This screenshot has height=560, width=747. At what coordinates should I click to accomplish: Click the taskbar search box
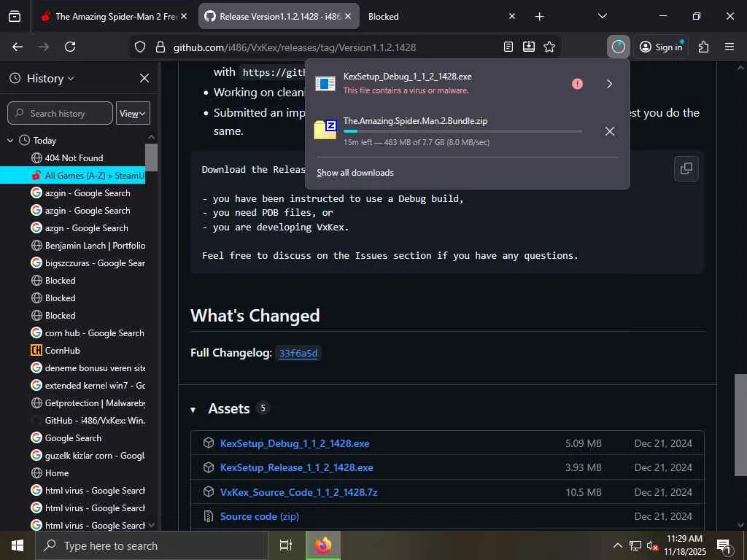click(x=152, y=545)
